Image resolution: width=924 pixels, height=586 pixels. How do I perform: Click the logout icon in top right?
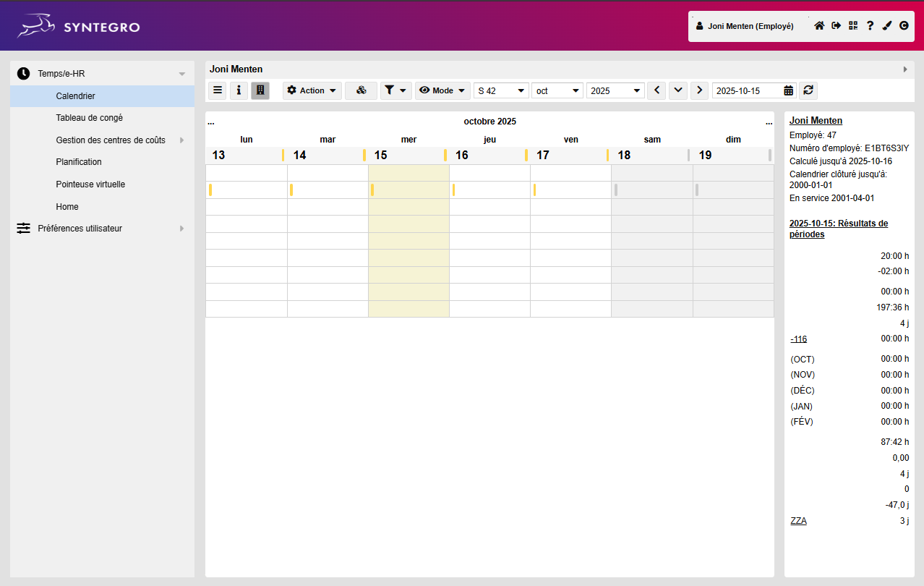836,25
